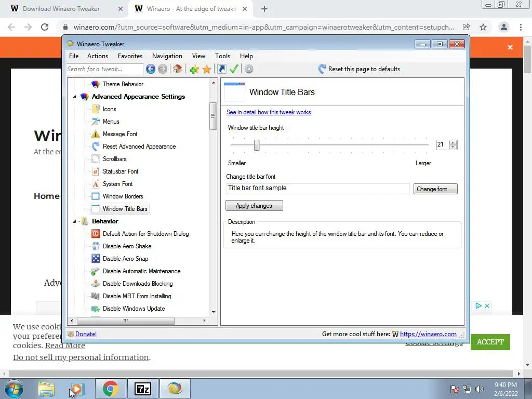Screen dimensions: 532x399
Task: Click the browser Reload button
Action: click(x=45, y=27)
